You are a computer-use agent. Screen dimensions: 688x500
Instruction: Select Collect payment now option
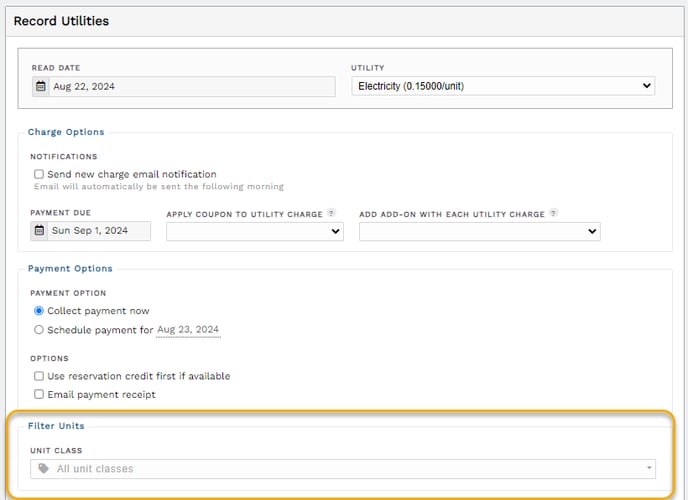coord(39,311)
